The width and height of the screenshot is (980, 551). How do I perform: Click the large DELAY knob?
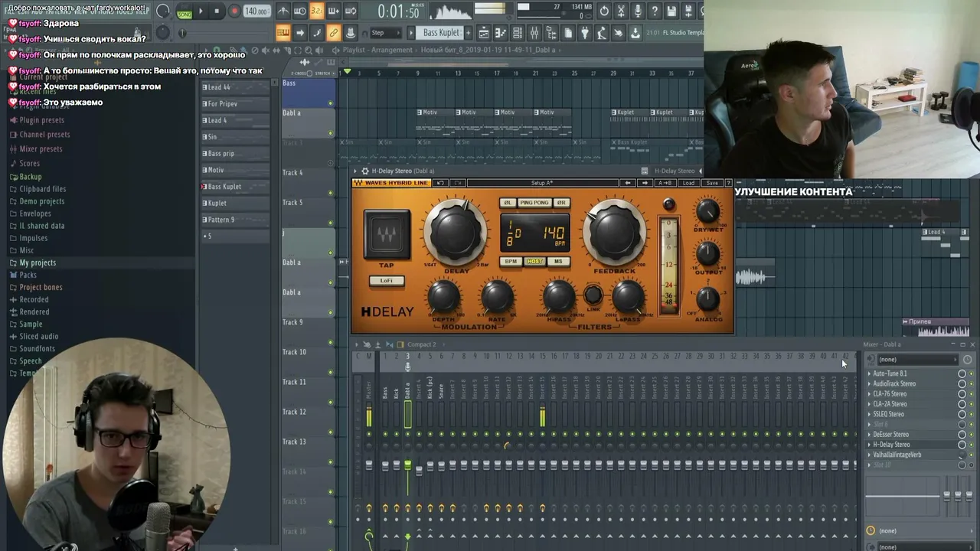tap(456, 233)
